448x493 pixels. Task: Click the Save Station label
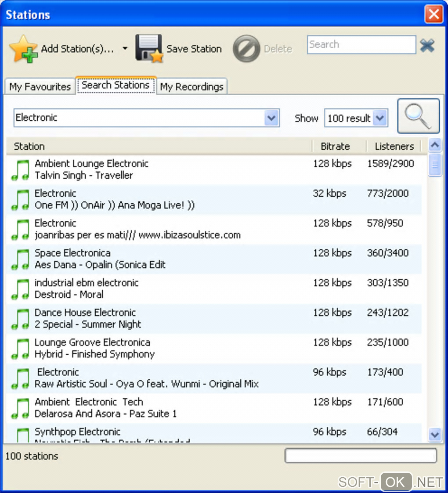point(194,49)
